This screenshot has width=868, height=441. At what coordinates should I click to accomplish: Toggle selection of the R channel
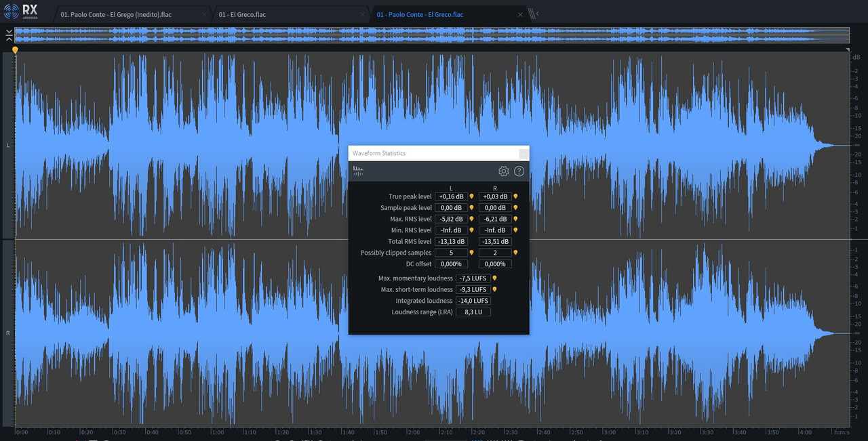click(x=7, y=333)
